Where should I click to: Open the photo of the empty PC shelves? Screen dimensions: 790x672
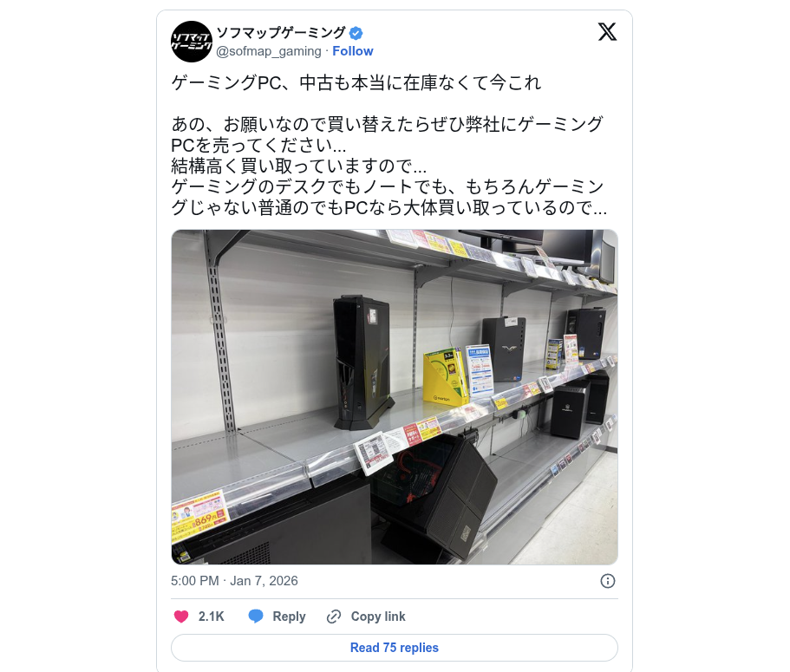tap(395, 397)
